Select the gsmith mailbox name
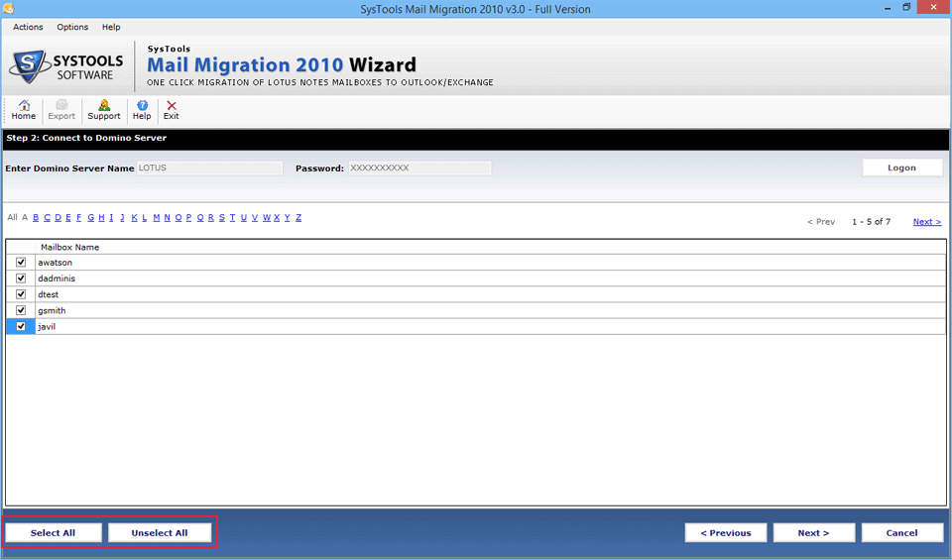Viewport: 952px width, 560px height. coord(52,310)
